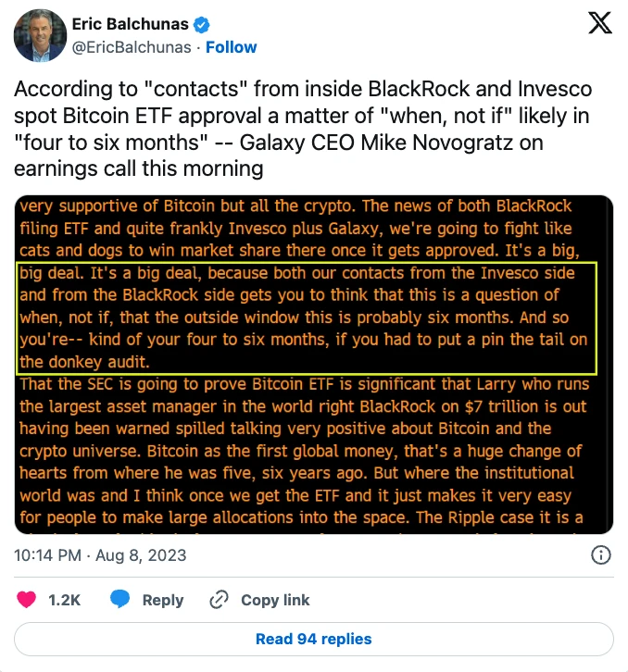Click the X logo icon
628x672 pixels.
pos(599,25)
